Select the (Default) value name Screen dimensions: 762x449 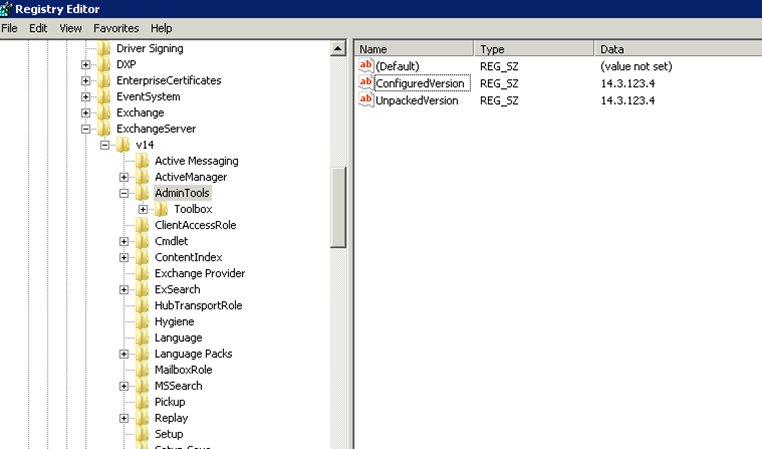pyautogui.click(x=397, y=66)
